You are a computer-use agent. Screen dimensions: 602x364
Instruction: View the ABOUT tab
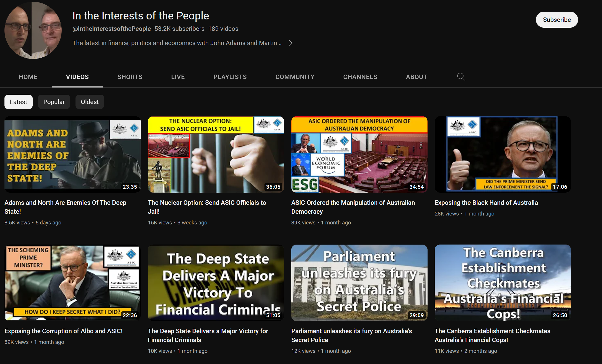[417, 77]
